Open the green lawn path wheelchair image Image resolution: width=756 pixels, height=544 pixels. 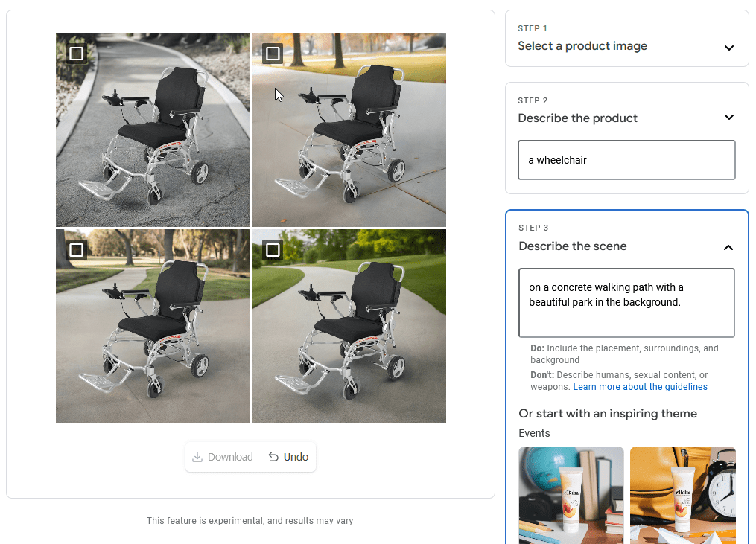pyautogui.click(x=349, y=326)
